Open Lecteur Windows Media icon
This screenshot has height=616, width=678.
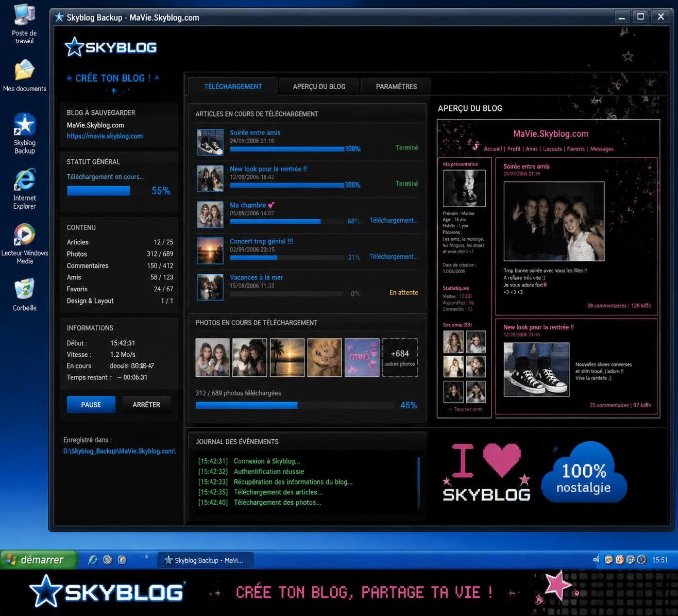(24, 244)
